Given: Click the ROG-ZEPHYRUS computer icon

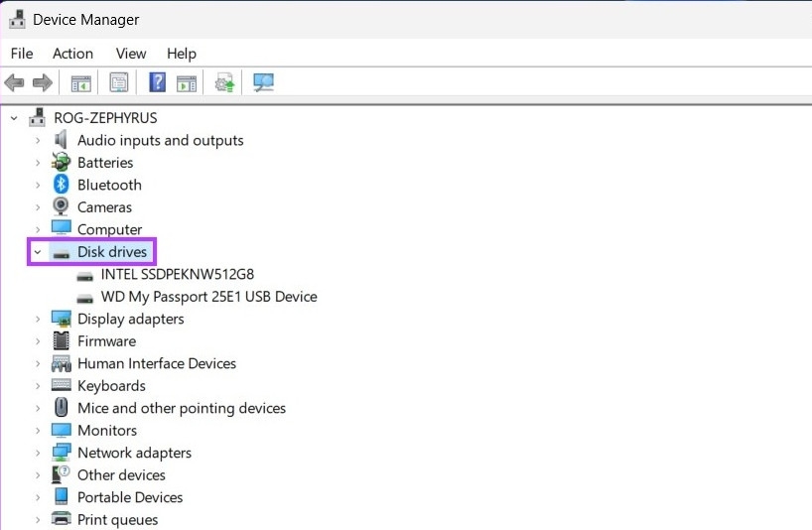Looking at the screenshot, I should (37, 117).
